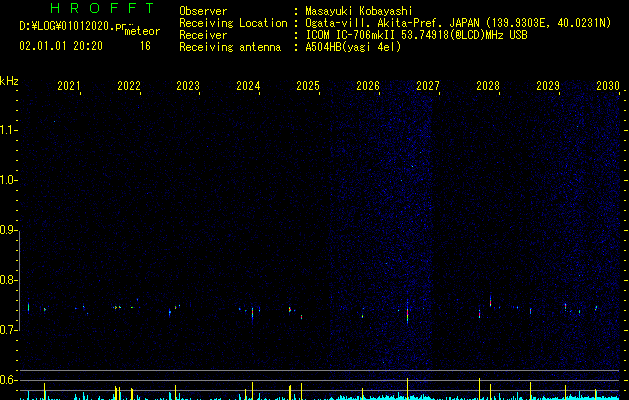Click the 1.0 kHz frequency label
This screenshot has width=629, height=400.
tap(7, 180)
